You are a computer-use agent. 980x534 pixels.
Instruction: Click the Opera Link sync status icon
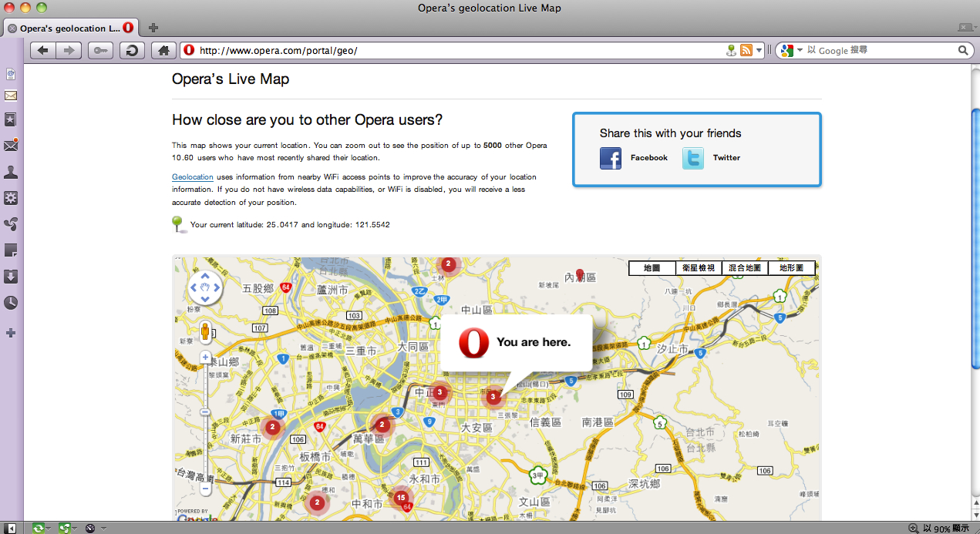point(37,528)
